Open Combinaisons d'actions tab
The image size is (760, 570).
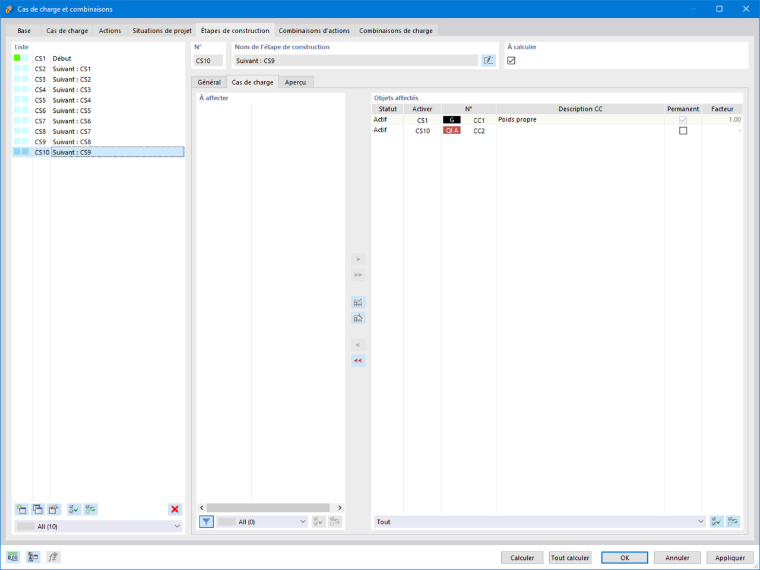(314, 31)
